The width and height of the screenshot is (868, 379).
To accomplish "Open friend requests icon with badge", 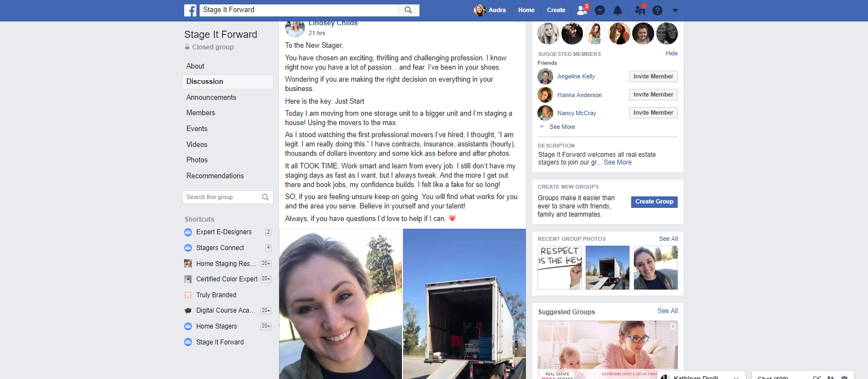I will [x=582, y=10].
